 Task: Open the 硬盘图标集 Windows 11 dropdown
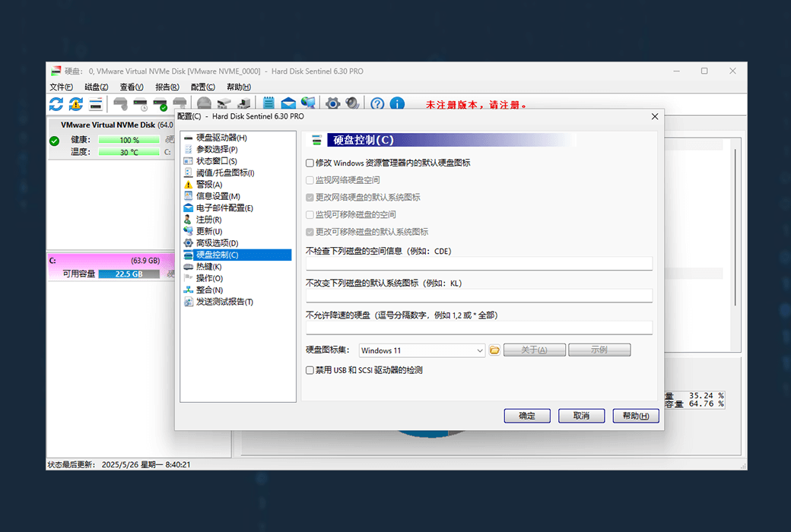click(x=421, y=350)
